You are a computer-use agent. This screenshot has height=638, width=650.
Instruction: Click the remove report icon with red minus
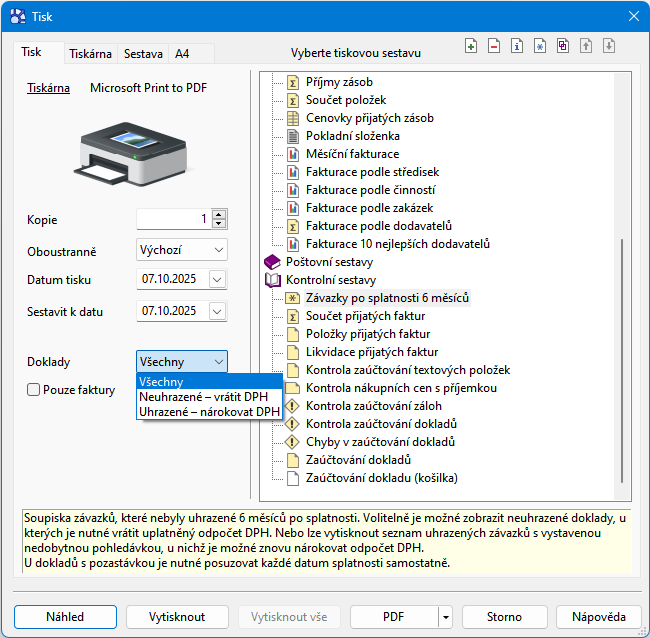[x=494, y=46]
